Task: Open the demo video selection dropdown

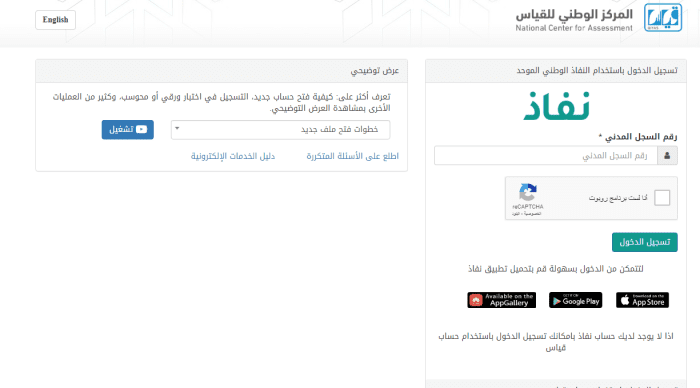Action: pos(280,129)
